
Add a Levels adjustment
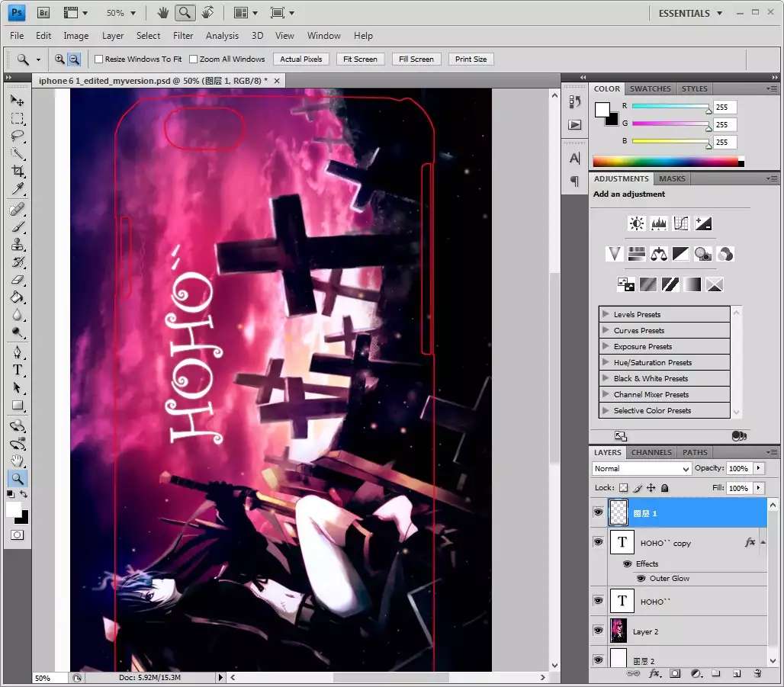pos(658,223)
